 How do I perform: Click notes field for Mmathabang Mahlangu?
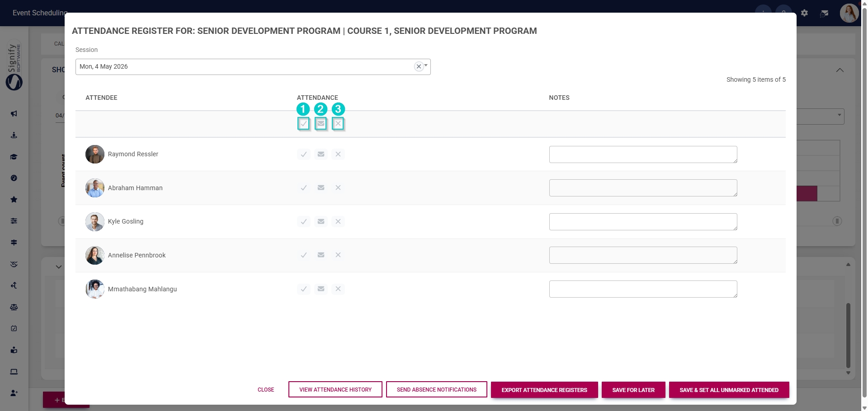pos(643,289)
